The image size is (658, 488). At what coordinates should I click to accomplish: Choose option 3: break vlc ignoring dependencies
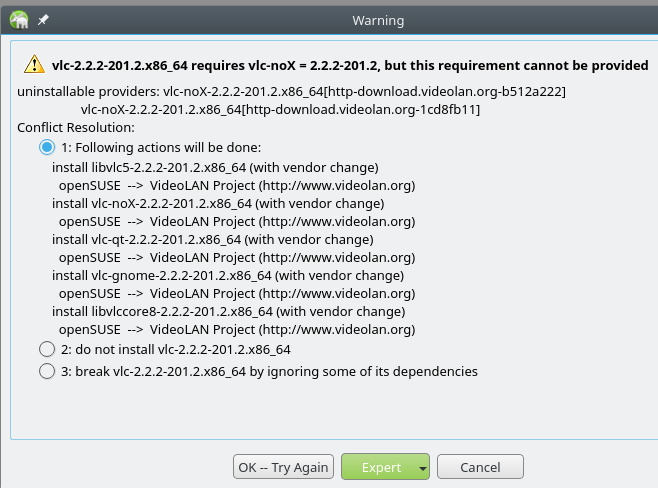47,371
